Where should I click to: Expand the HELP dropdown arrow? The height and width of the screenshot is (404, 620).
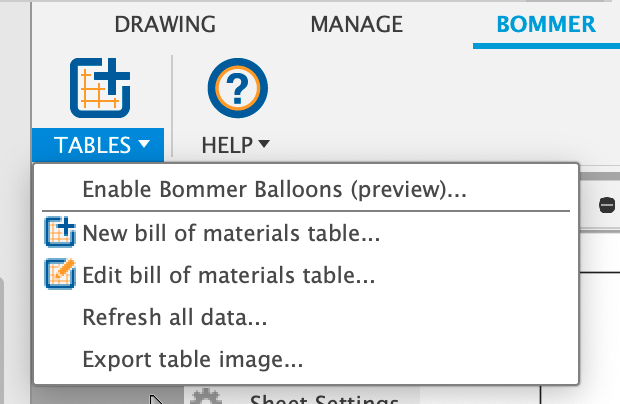click(264, 143)
